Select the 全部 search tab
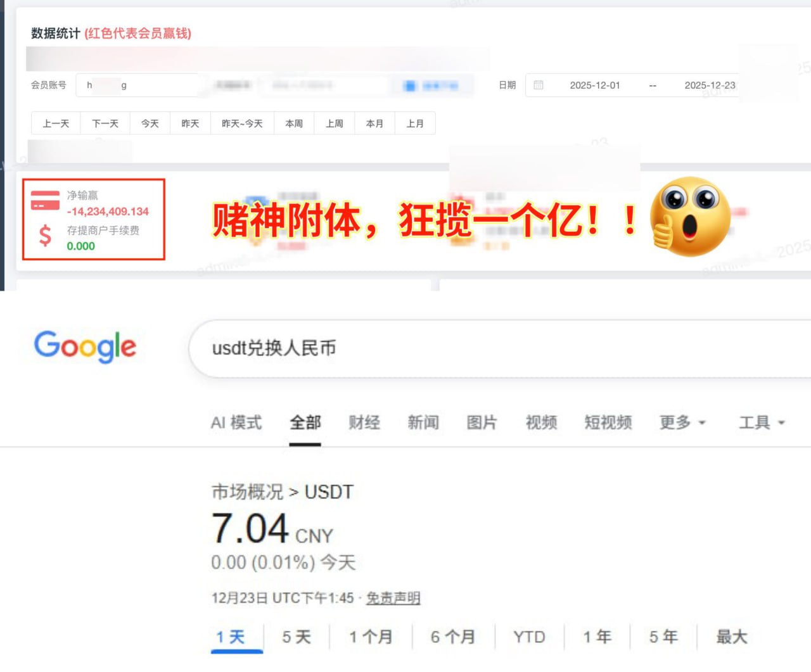811x672 pixels. coord(305,422)
